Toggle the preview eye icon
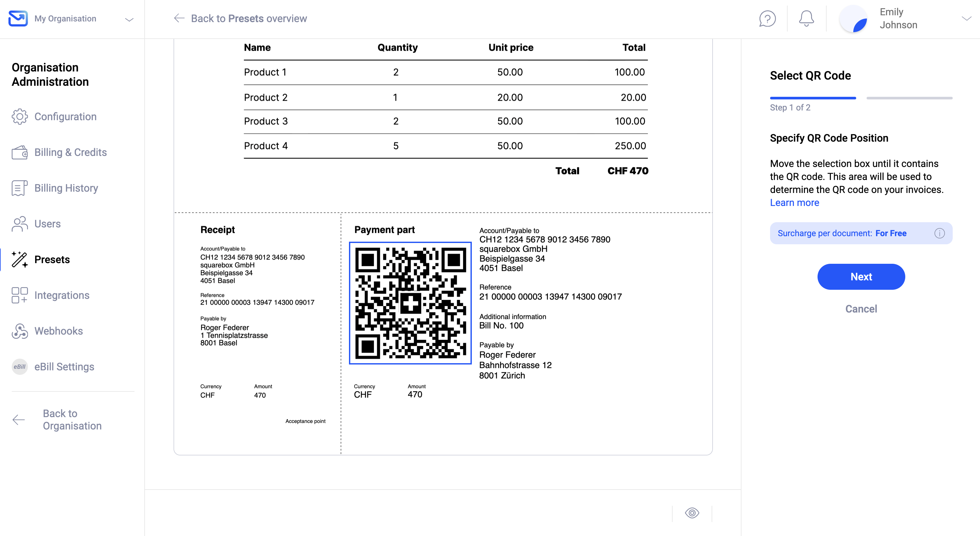 pyautogui.click(x=692, y=513)
